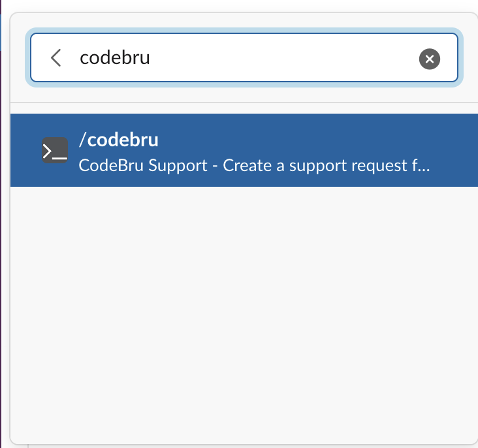Choose the command prompt icon beside /codebru
This screenshot has height=448, width=478.
coord(55,150)
